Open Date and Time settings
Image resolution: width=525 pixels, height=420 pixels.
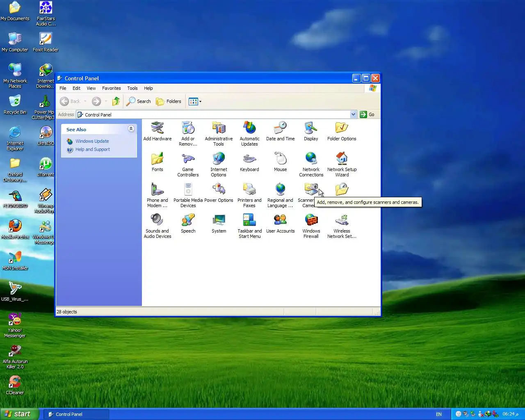click(280, 131)
